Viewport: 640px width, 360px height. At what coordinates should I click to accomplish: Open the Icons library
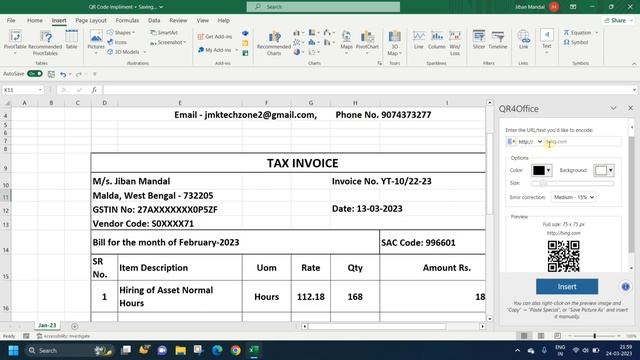tap(117, 42)
